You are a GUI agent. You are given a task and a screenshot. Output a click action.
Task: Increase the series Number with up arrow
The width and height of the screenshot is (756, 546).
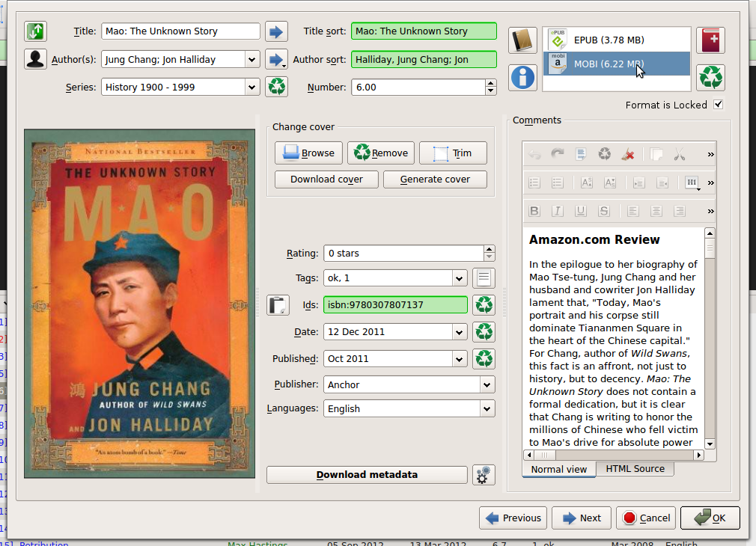(x=491, y=83)
